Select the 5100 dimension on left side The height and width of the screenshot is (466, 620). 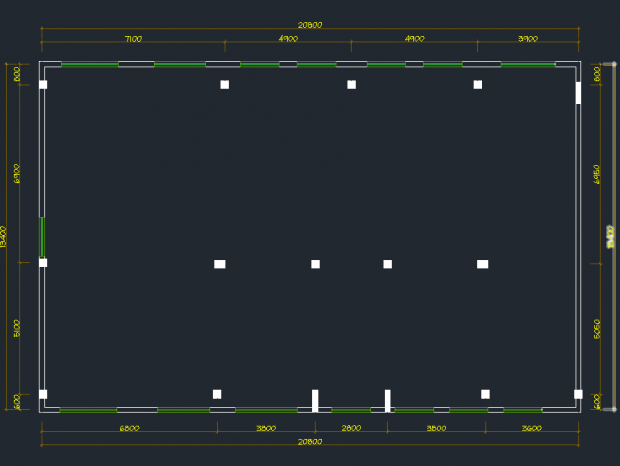[x=17, y=328]
